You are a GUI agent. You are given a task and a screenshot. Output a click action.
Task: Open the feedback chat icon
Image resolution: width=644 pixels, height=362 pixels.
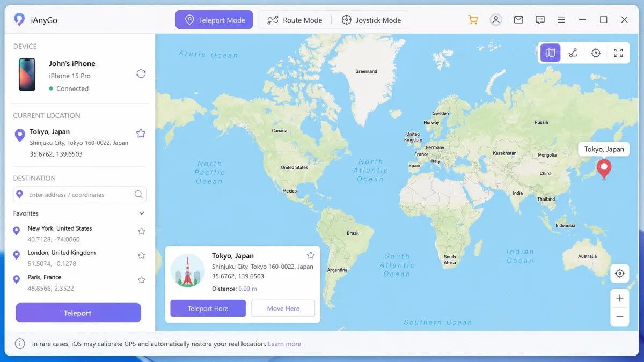tap(540, 20)
